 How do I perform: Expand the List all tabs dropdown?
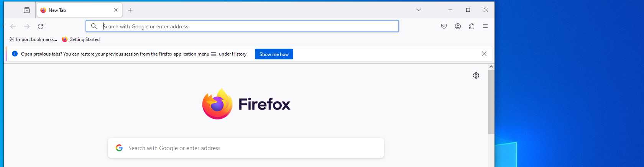click(419, 10)
